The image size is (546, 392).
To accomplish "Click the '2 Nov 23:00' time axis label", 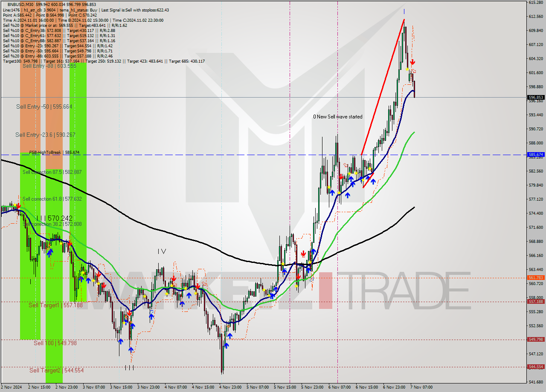I will click(67, 387).
